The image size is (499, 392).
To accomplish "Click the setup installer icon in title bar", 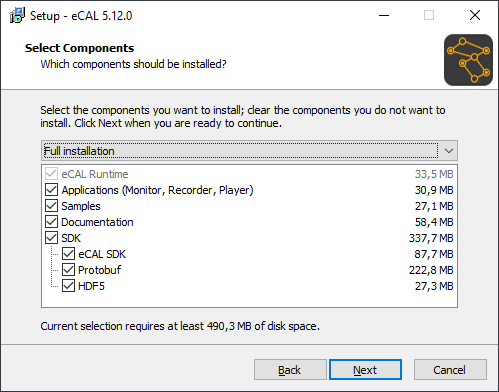I will click(x=17, y=15).
